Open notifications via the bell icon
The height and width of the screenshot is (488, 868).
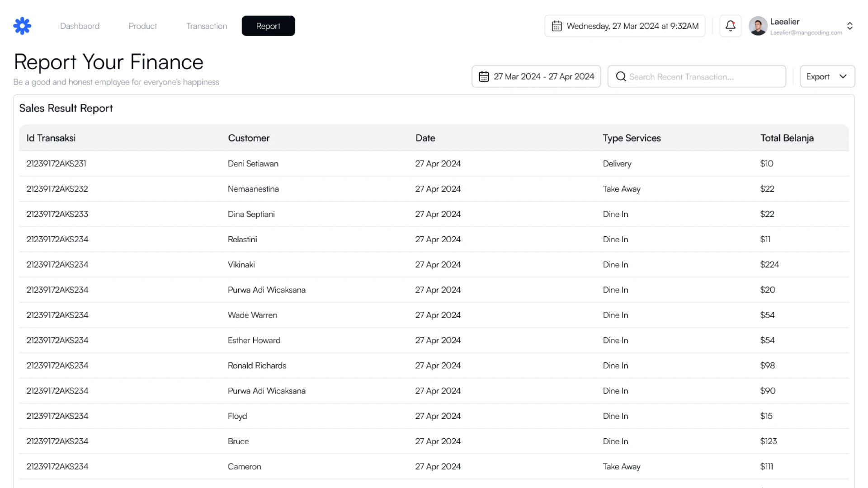(x=730, y=26)
